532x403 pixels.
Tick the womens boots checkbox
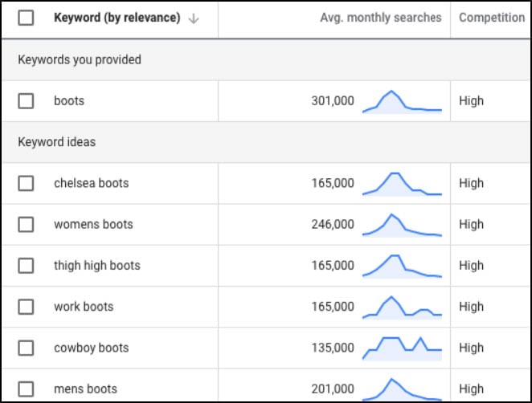pos(26,224)
